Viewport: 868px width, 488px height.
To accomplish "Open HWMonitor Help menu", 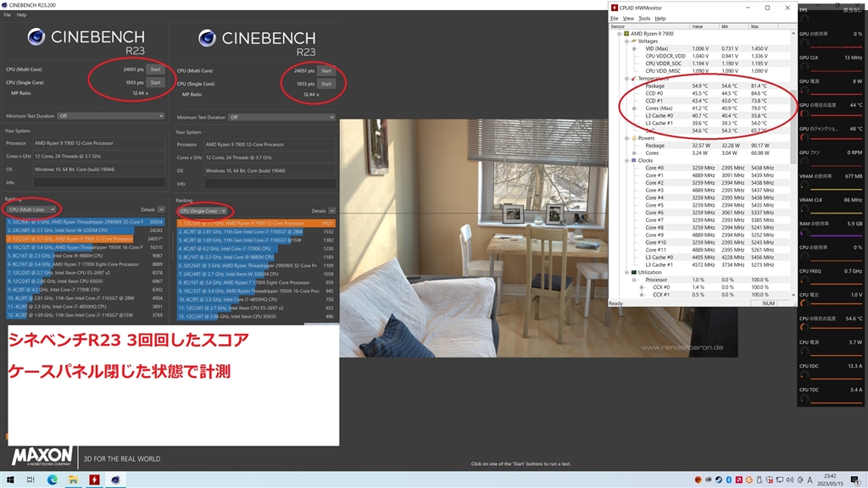I will point(660,19).
